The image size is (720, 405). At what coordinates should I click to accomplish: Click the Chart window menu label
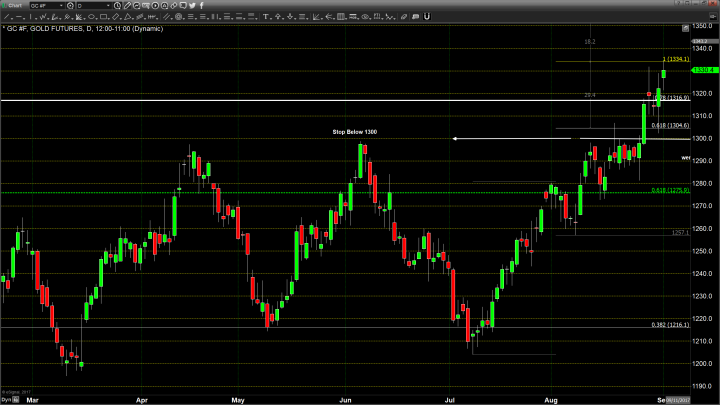tap(15, 6)
